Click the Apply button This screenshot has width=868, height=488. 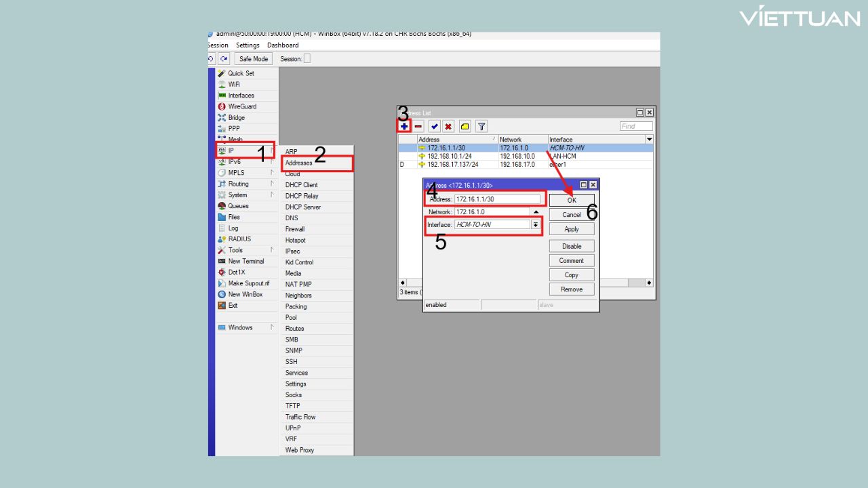572,229
